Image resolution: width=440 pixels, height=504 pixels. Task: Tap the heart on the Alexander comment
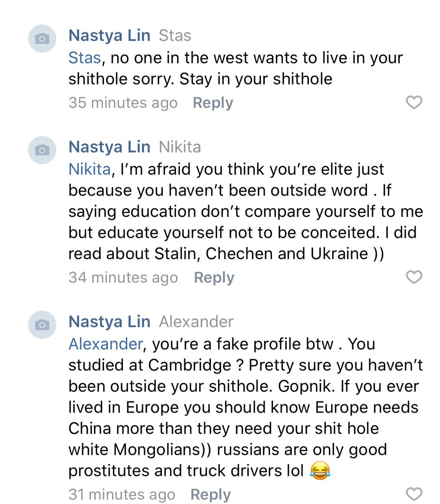tap(414, 494)
